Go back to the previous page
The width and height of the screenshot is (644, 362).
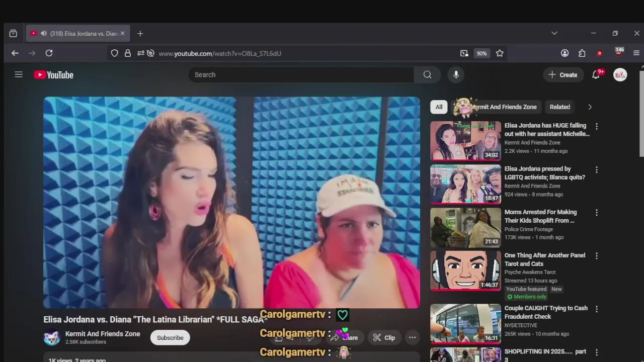(x=15, y=53)
